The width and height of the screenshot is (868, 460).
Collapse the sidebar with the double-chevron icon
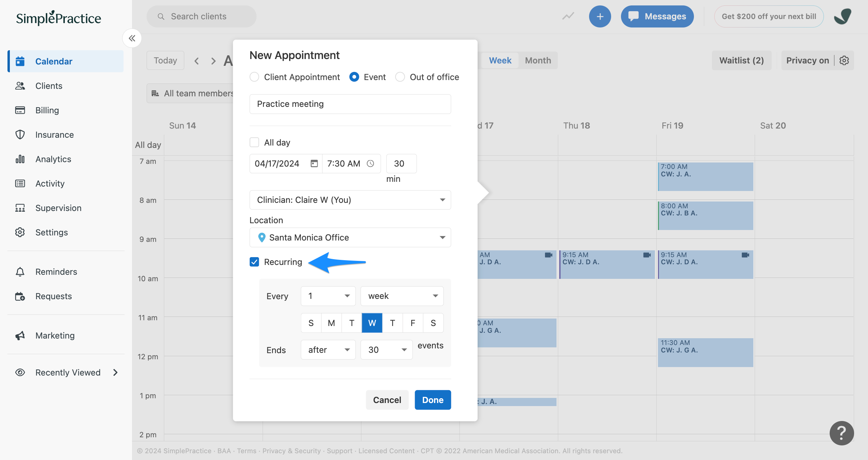(132, 38)
